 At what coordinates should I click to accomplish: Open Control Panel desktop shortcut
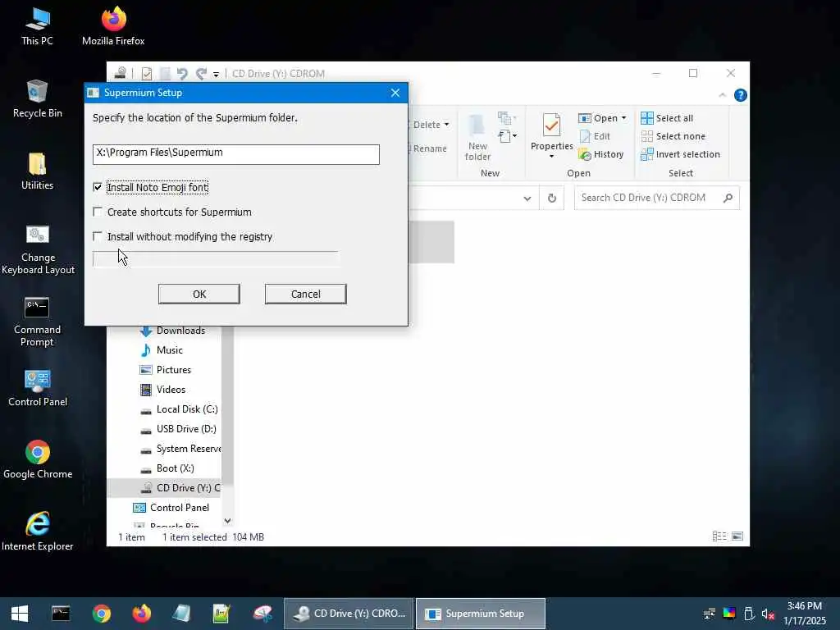click(38, 388)
